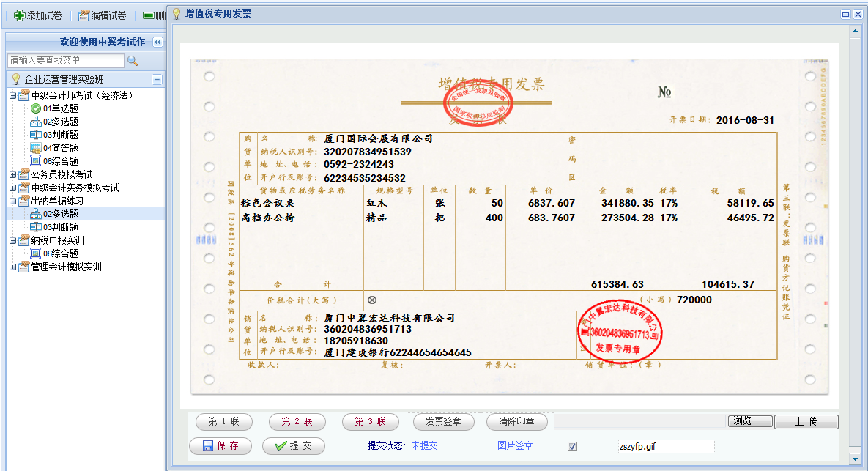
Task: Click the total amount 720000 on invoice
Action: pos(694,300)
